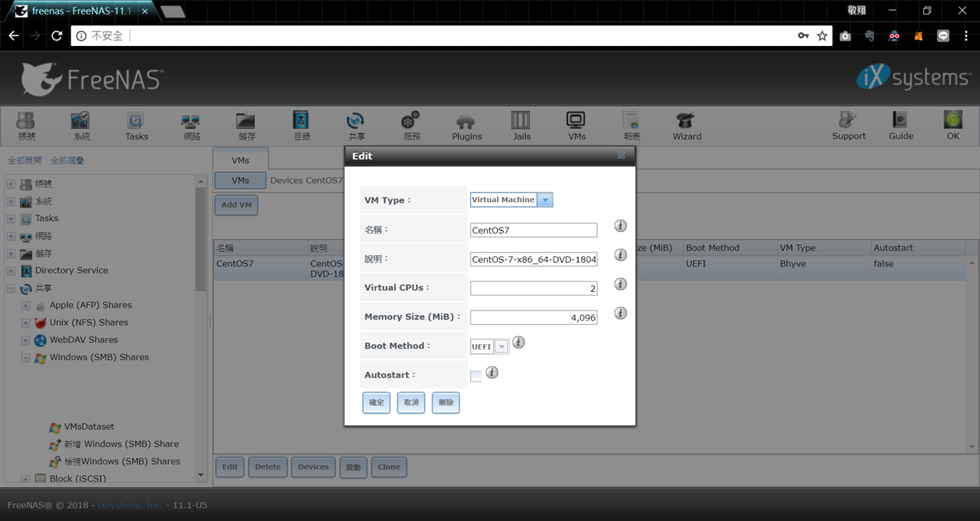Bookmark this page with the star icon

822,36
